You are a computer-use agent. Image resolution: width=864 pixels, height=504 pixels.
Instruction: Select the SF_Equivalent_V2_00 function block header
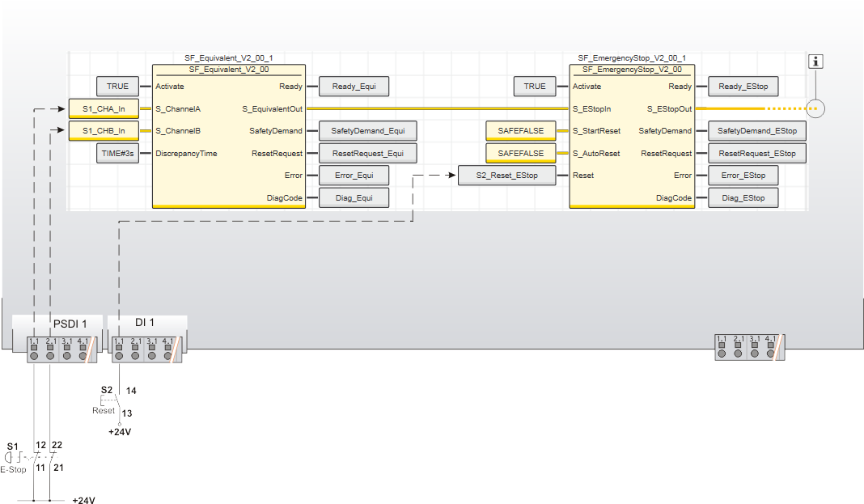point(229,70)
